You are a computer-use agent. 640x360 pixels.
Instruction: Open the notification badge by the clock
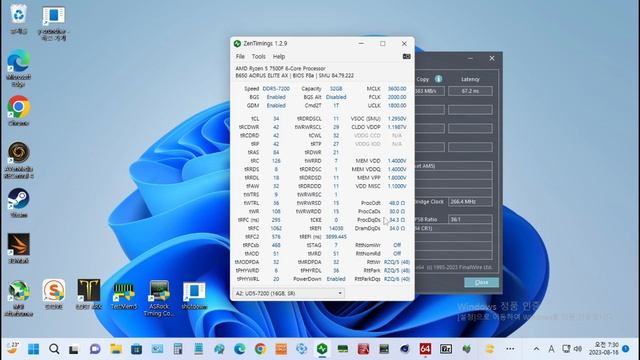tap(626, 349)
